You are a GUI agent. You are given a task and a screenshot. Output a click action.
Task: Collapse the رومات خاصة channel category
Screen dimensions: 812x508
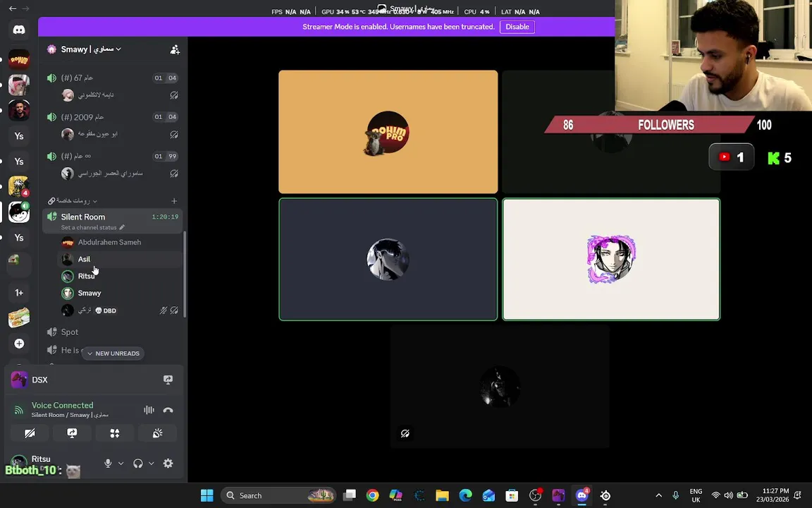pos(73,200)
